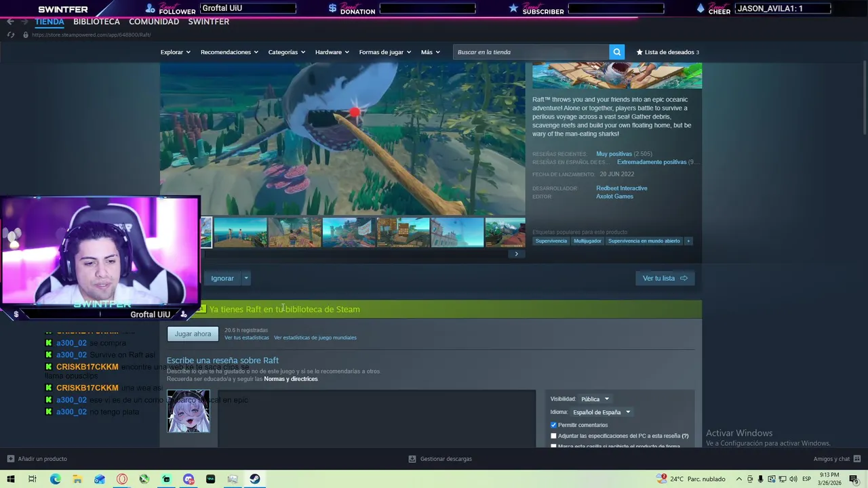This screenshot has height=488, width=868.
Task: Click the review help (?) icon
Action: 685,436
